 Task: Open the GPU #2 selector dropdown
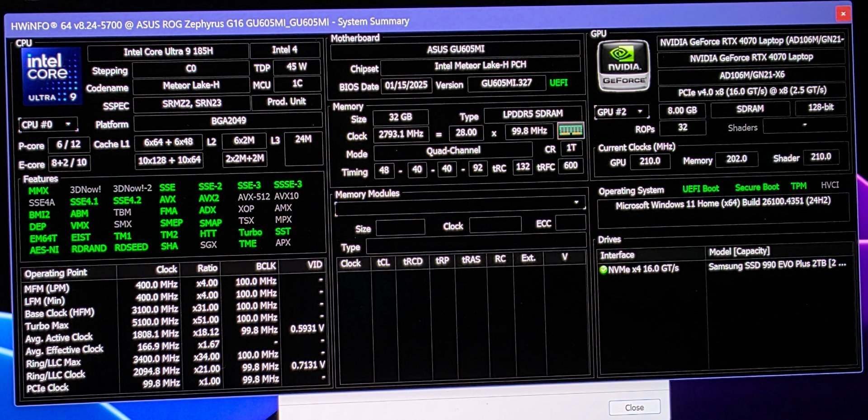621,112
